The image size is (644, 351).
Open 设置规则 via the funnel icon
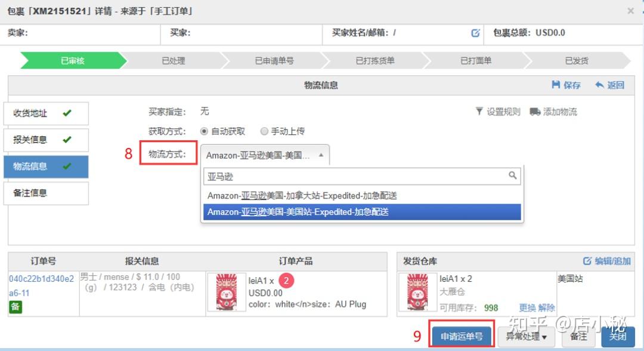(x=479, y=112)
